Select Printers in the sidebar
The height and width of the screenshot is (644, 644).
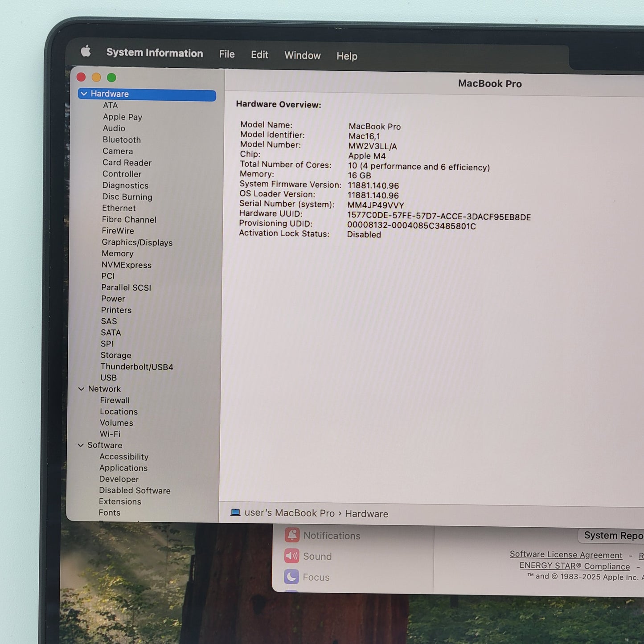(x=116, y=310)
